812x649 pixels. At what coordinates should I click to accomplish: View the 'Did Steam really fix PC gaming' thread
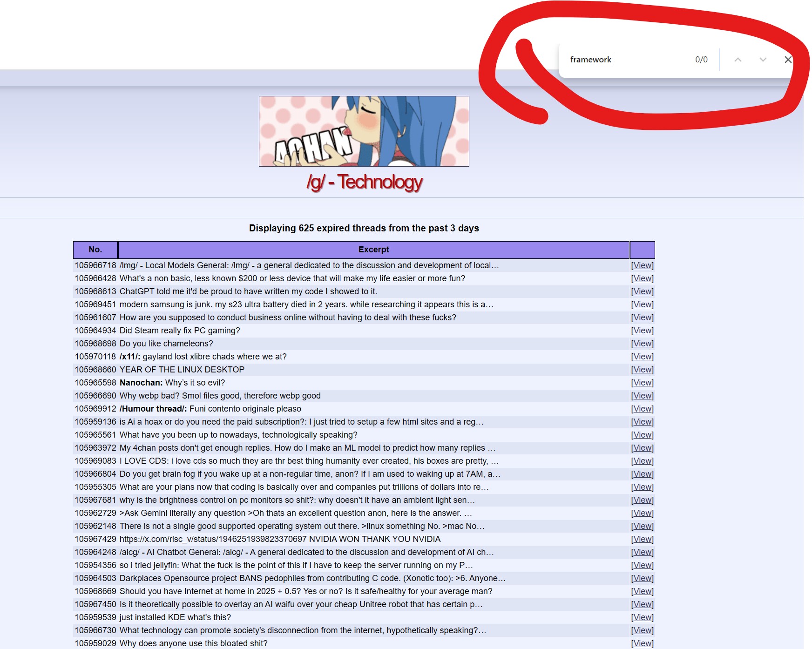click(643, 331)
